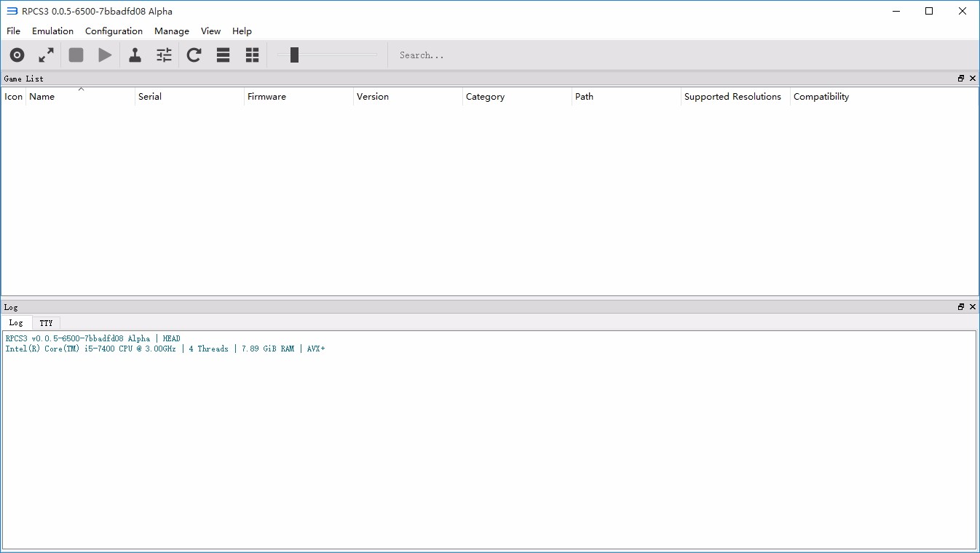980x553 pixels.
Task: Sort game list by Firmware column
Action: (299, 97)
